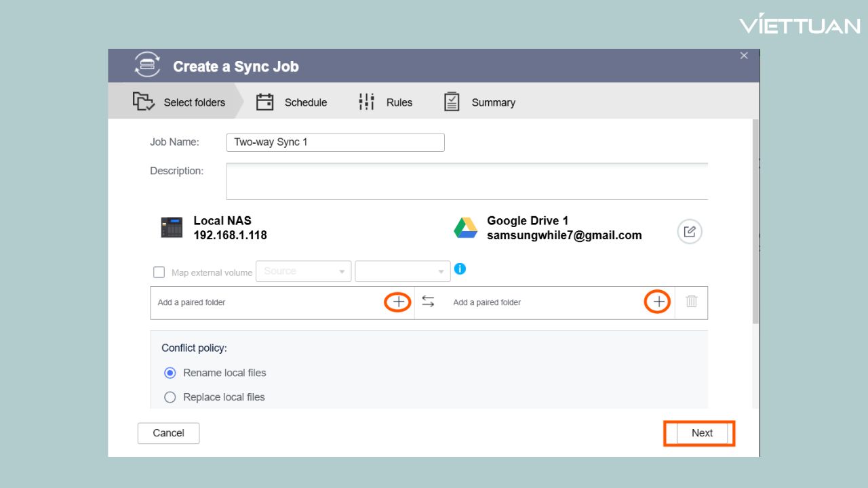Expand the empty volume dropdown
The image size is (868, 488).
403,272
